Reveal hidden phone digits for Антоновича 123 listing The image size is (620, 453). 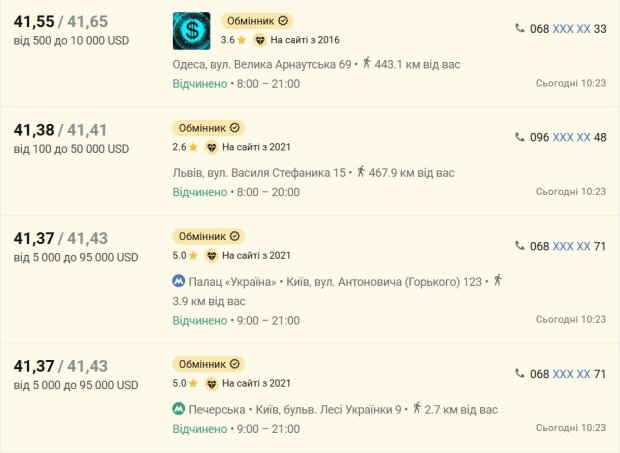571,246
